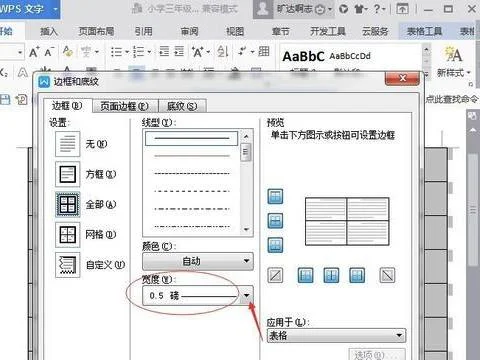Open the 章节 ribbon tab
The width and height of the screenshot is (480, 360).
pyautogui.click(x=281, y=31)
